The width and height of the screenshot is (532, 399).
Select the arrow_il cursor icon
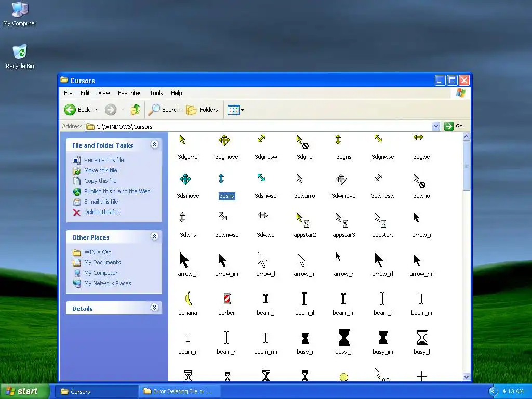pyautogui.click(x=184, y=260)
